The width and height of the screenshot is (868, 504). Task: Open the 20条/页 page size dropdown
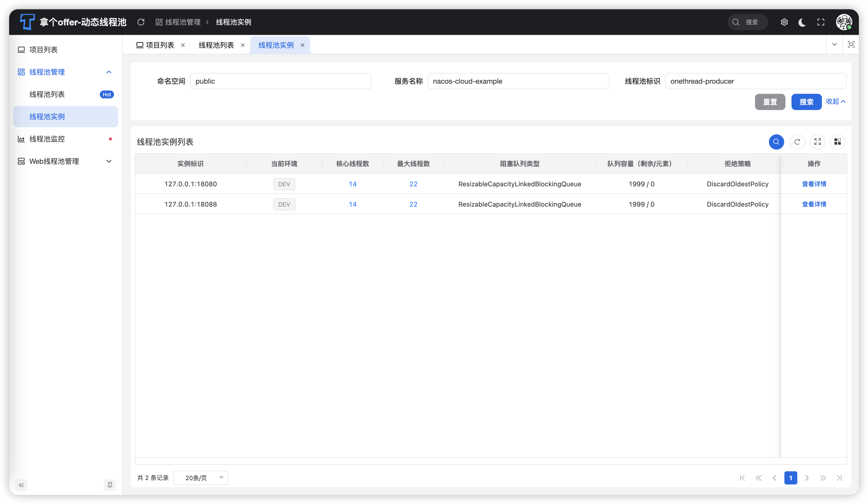pyautogui.click(x=201, y=478)
